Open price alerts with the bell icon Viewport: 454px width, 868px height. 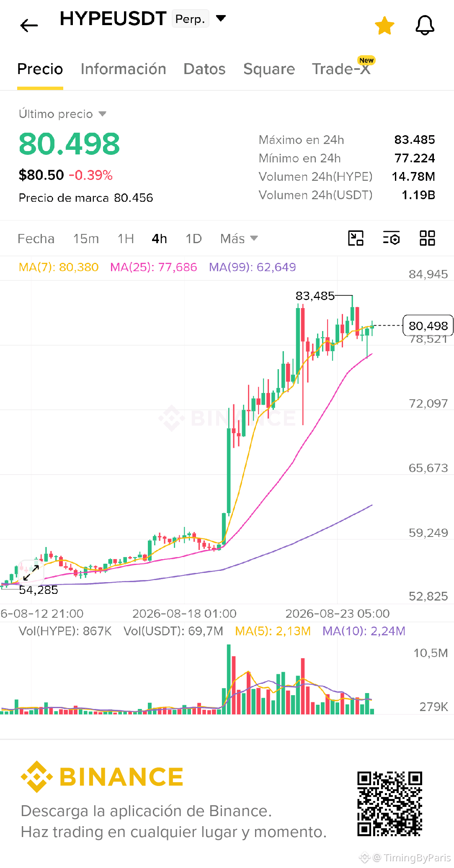tap(425, 26)
